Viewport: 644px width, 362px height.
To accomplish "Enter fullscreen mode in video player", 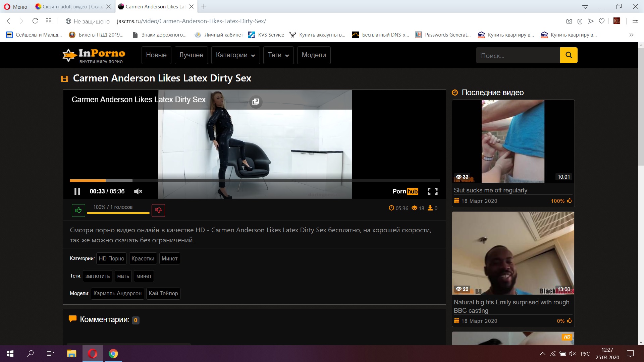I will (x=432, y=191).
